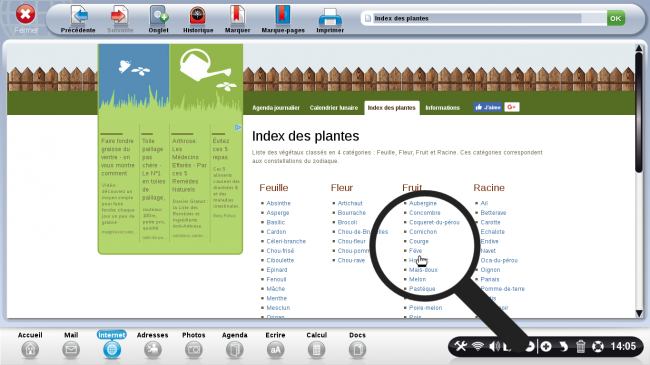The height and width of the screenshot is (365, 650).
Task: Open the Concombre link
Action: tap(425, 213)
